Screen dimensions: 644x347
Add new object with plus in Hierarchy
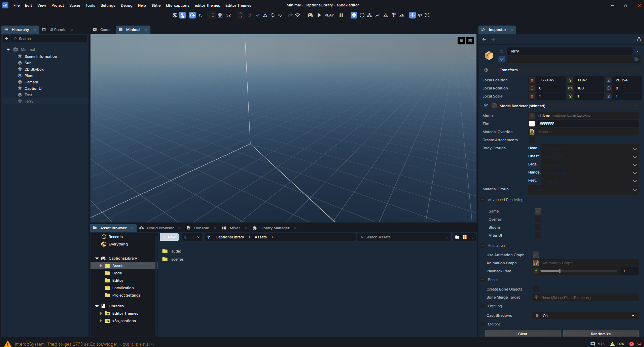(x=6, y=39)
